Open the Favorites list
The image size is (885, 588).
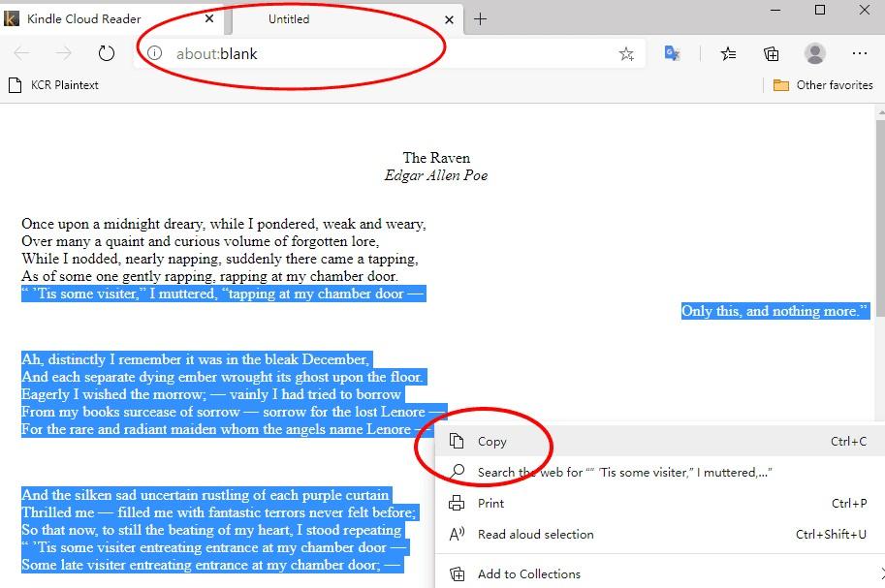(728, 54)
